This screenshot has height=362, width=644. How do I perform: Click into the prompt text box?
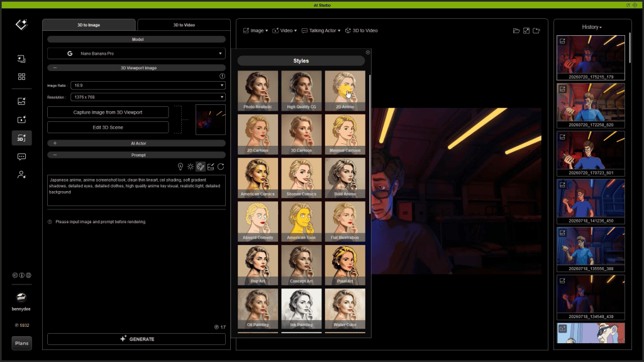click(136, 190)
